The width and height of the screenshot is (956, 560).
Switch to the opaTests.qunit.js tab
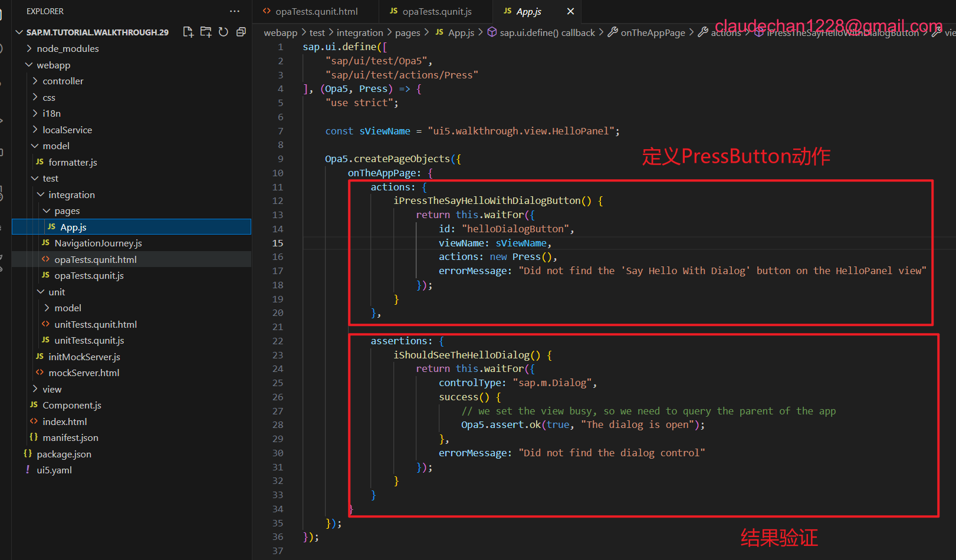click(x=436, y=11)
